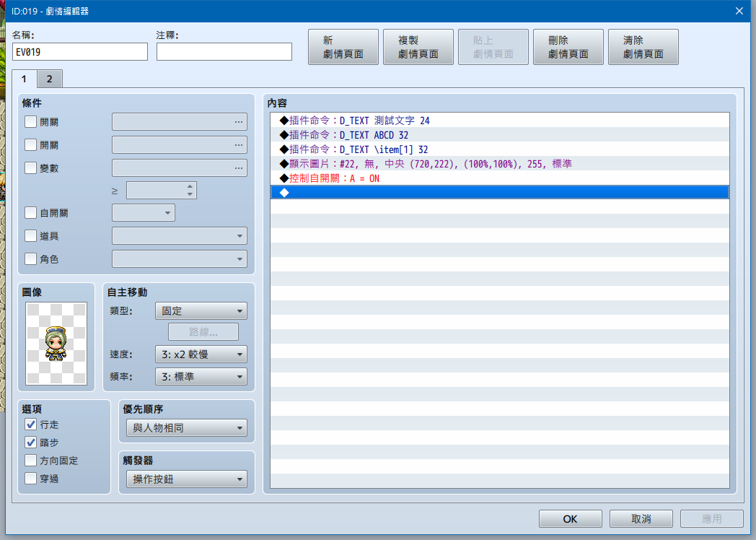Open the second 開關 selector ellipsis
Screen dimensions: 756x540
(239, 145)
